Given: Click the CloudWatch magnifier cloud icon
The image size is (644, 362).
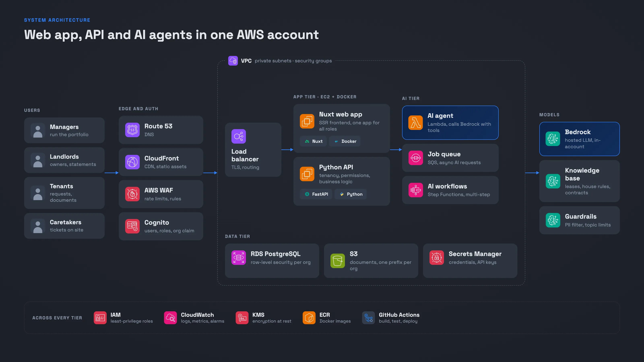Looking at the screenshot, I should [x=170, y=318].
